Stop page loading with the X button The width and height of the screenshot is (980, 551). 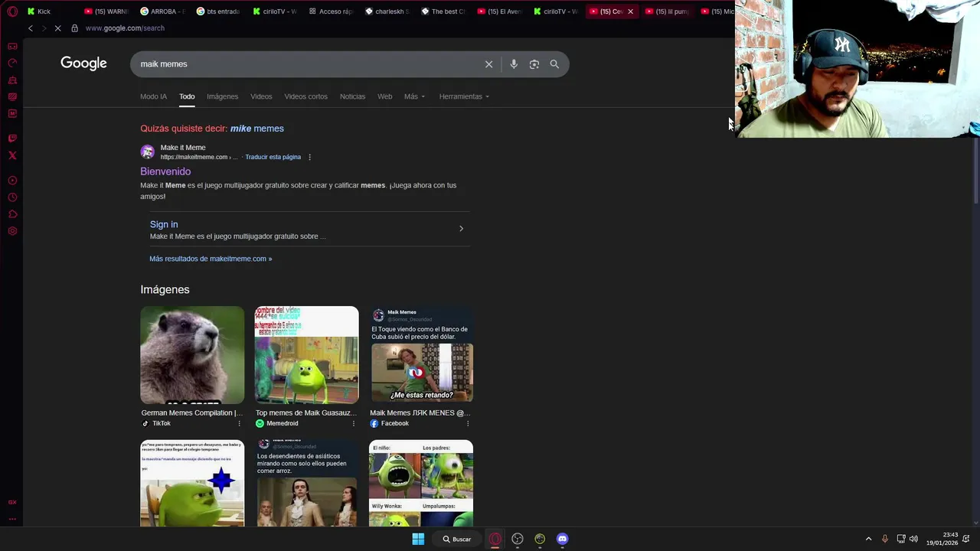click(57, 28)
